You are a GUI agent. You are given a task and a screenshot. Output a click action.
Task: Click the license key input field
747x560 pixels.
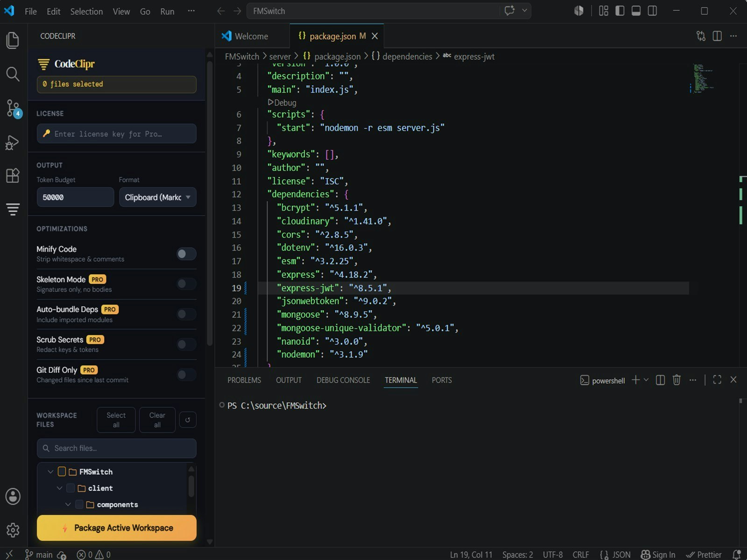point(117,133)
